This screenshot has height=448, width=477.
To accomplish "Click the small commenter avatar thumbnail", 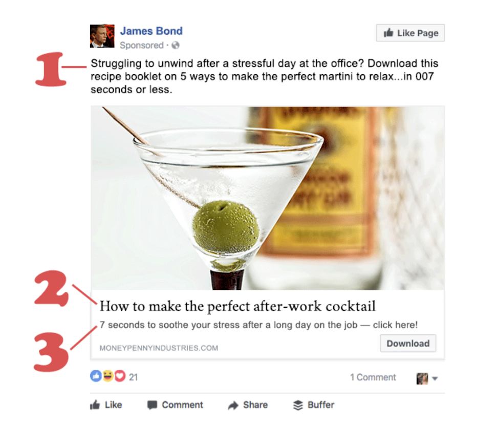I will (x=422, y=378).
